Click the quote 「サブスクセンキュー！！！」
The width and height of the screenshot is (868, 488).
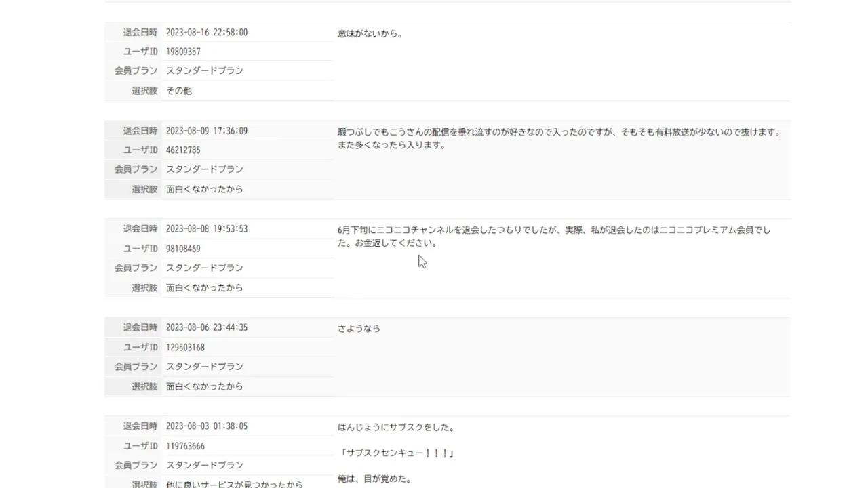coord(396,453)
